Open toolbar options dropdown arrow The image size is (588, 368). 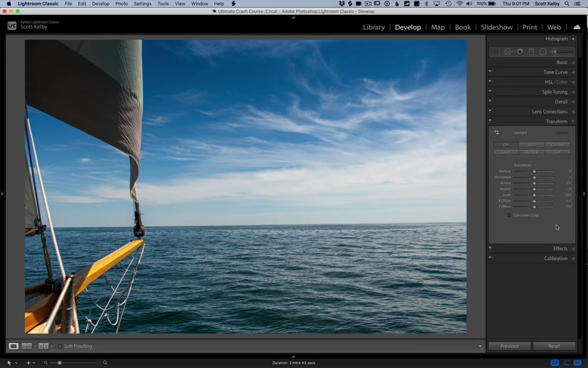pyautogui.click(x=480, y=346)
